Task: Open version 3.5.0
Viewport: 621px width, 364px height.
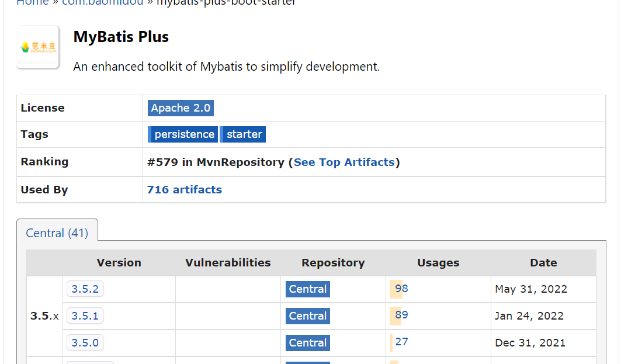Action: (85, 342)
